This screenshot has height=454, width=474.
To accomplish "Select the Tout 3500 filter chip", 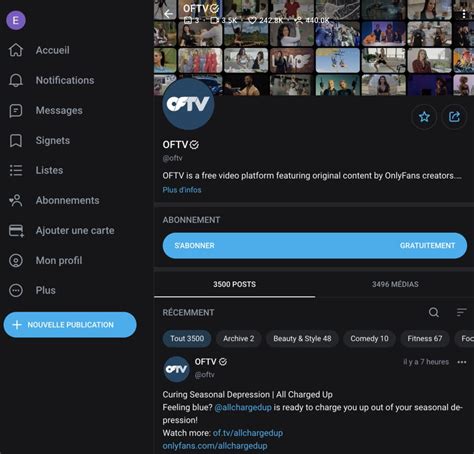I will 187,339.
